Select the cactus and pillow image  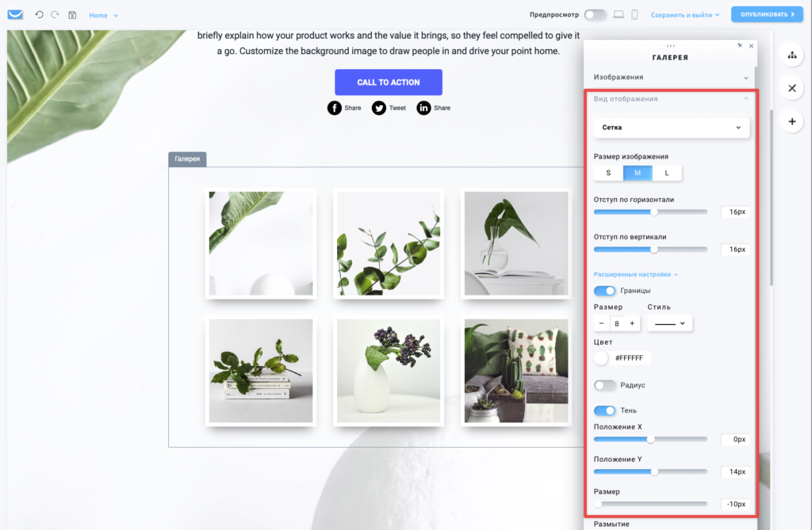[516, 371]
